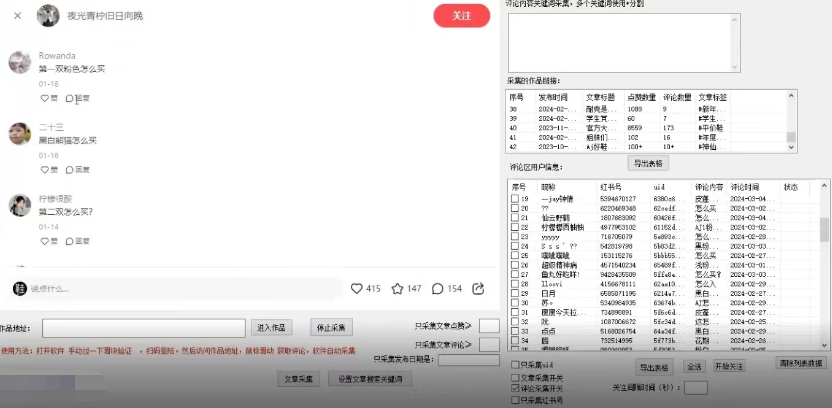Close the post panel with the X icon

[18, 16]
